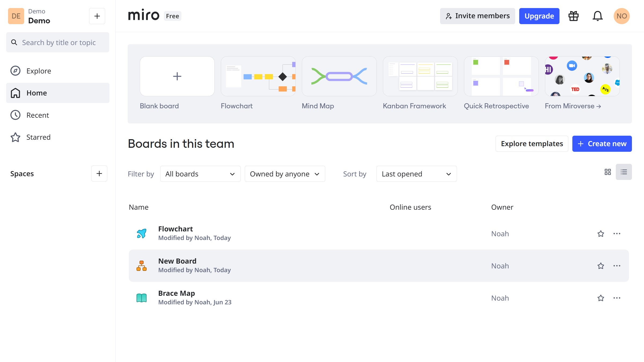Open the gift/rewards icon in the header

tap(573, 16)
